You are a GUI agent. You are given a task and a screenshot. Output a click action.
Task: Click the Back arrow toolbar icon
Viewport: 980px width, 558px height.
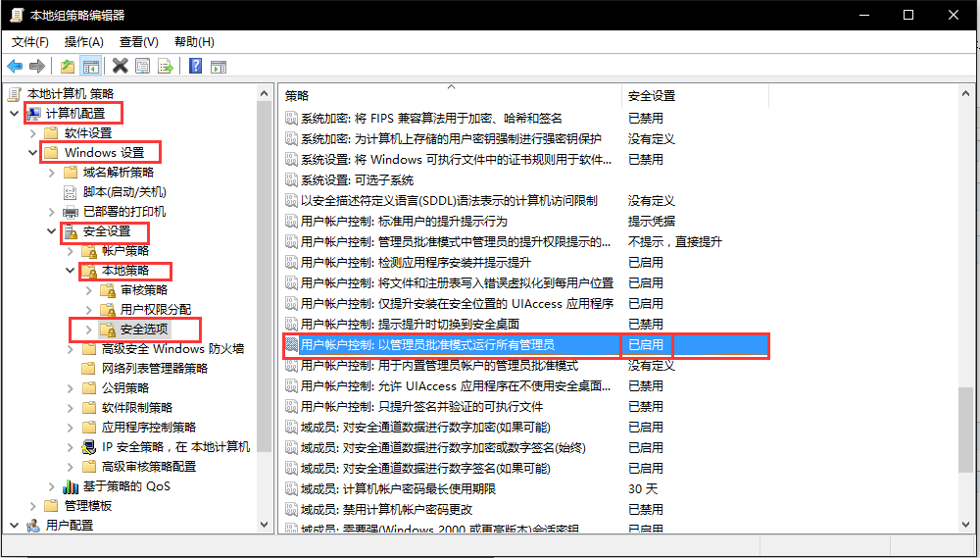pyautogui.click(x=15, y=67)
